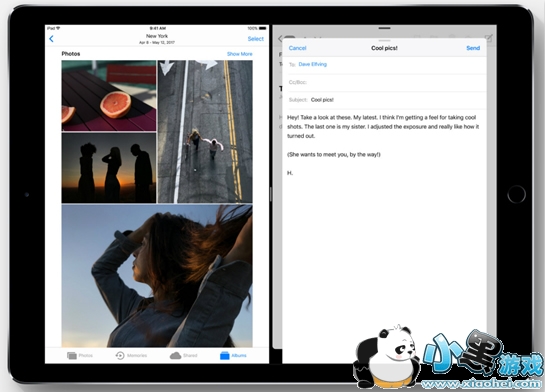Switch to the Memories tab
Image resolution: width=545 pixels, height=392 pixels.
(131, 356)
